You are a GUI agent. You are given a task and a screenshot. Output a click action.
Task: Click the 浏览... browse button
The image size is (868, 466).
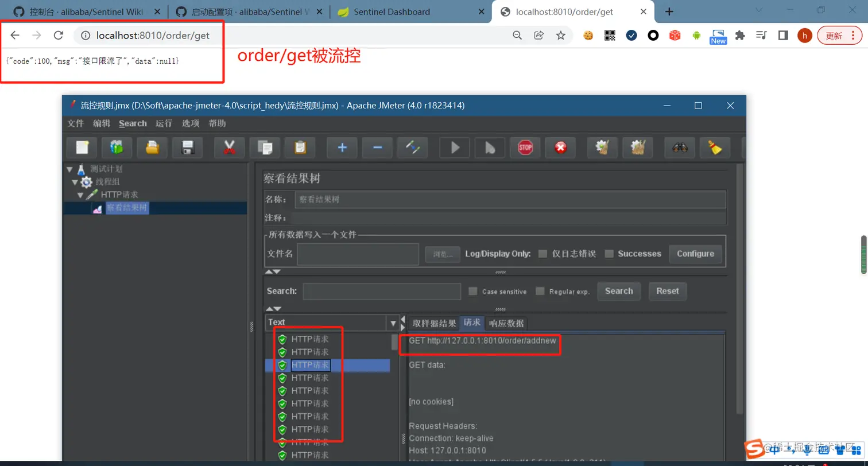(443, 254)
